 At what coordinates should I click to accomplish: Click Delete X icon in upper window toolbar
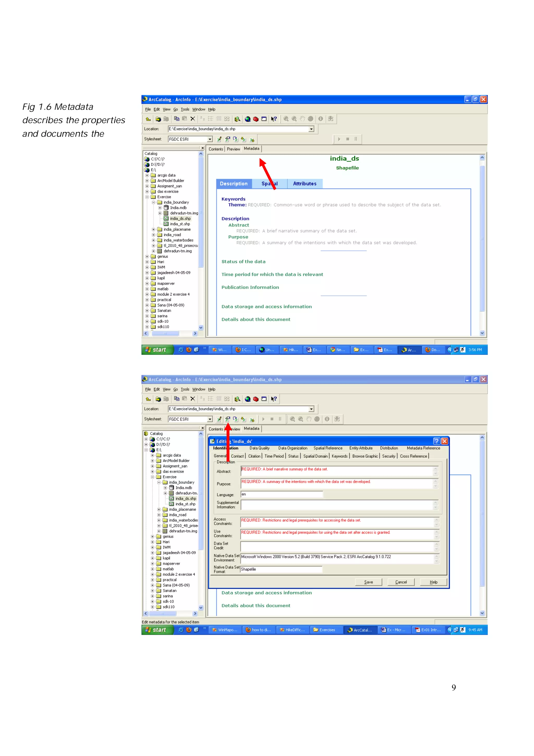point(193,119)
